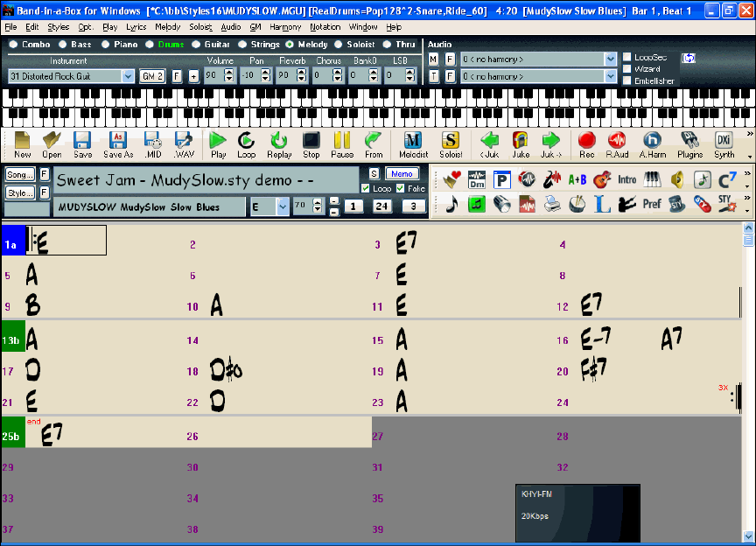The image size is (756, 546).
Task: Click the Save disk icon
Action: tap(82, 144)
